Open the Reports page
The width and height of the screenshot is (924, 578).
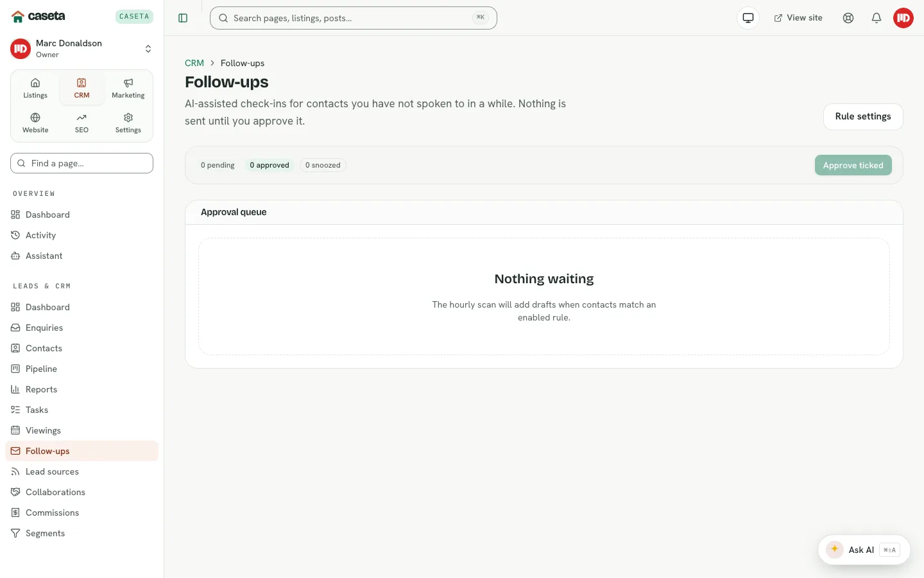click(81, 389)
